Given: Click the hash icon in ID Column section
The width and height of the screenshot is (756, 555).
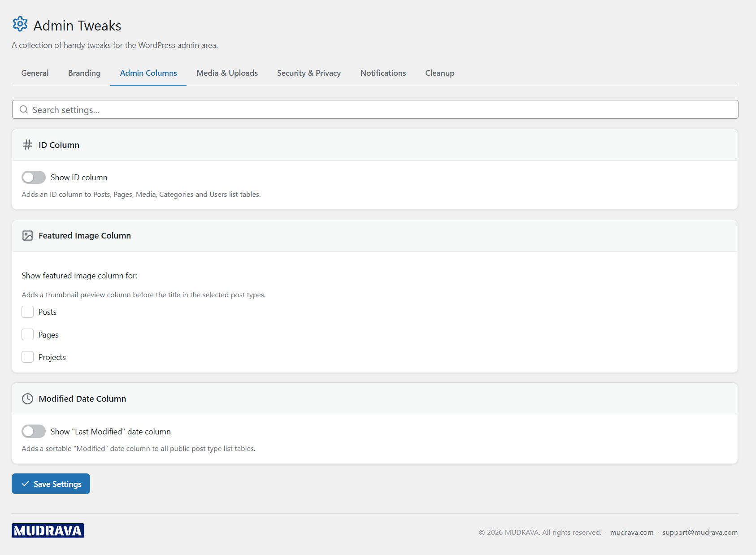Looking at the screenshot, I should [x=27, y=144].
